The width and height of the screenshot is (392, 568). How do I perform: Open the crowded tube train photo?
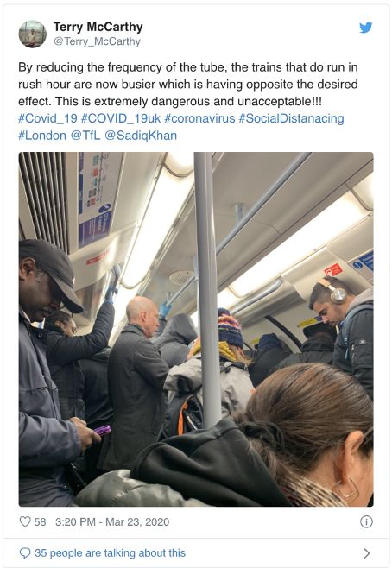pyautogui.click(x=196, y=329)
